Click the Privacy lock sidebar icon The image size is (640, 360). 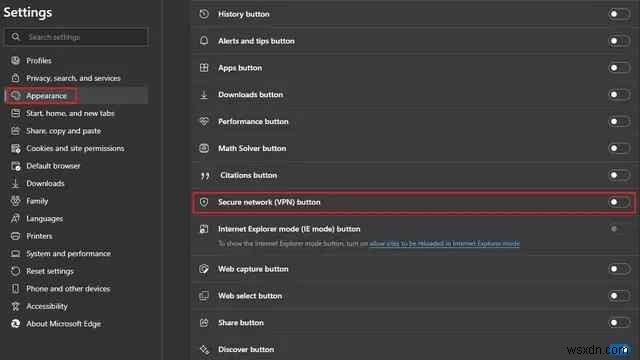[x=16, y=78]
